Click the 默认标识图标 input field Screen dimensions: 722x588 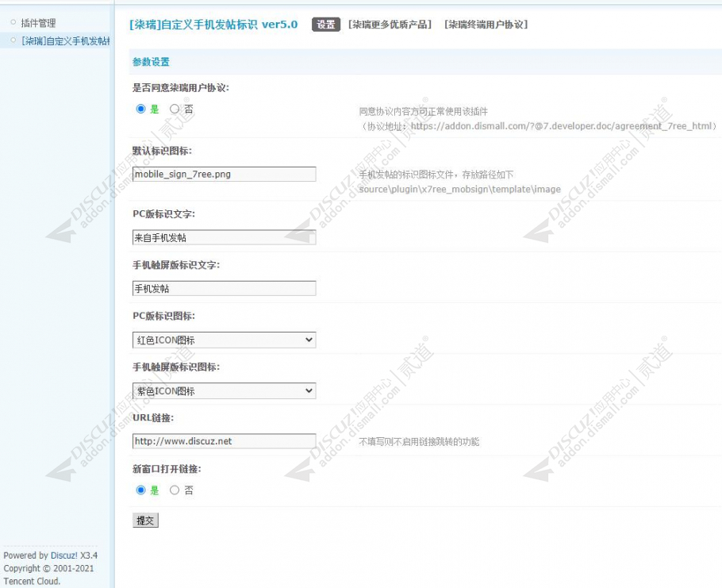(x=225, y=174)
